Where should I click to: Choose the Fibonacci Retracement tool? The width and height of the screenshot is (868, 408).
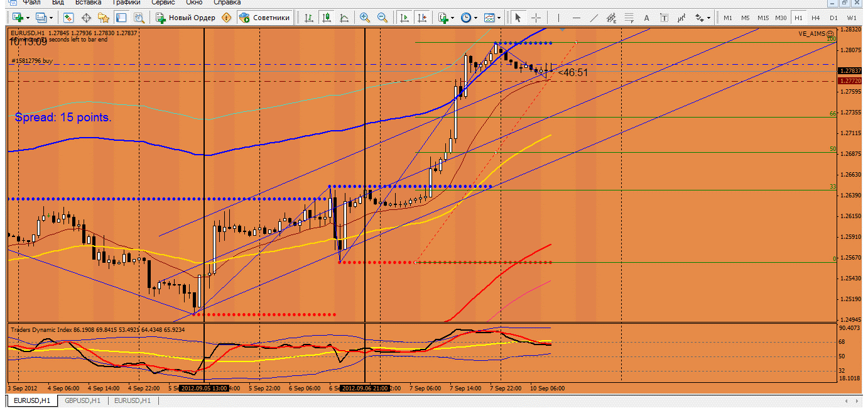[x=629, y=18]
